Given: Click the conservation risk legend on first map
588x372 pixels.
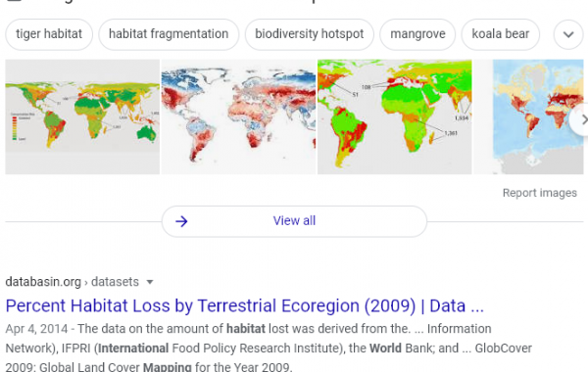Looking at the screenshot, I should tap(18, 126).
